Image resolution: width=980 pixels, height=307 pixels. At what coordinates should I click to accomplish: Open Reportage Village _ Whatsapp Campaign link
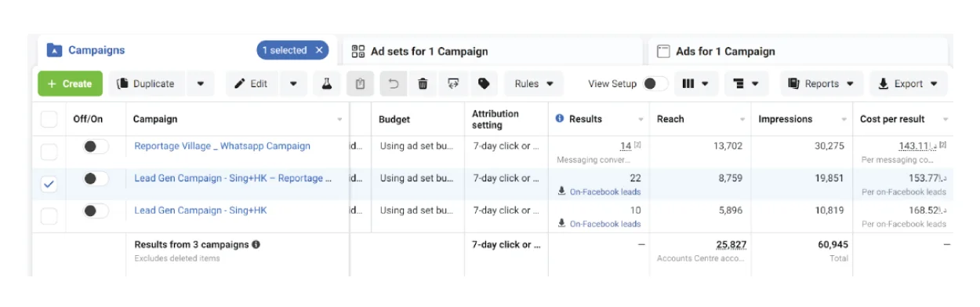tap(222, 146)
